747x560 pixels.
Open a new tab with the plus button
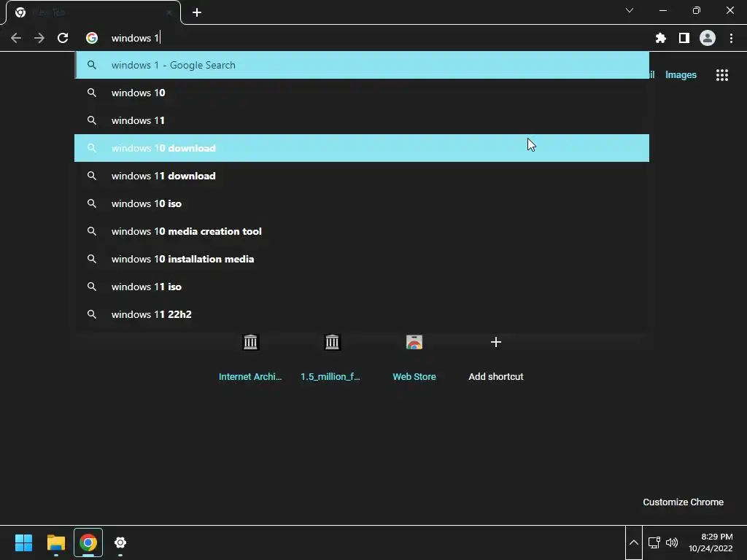coord(197,12)
